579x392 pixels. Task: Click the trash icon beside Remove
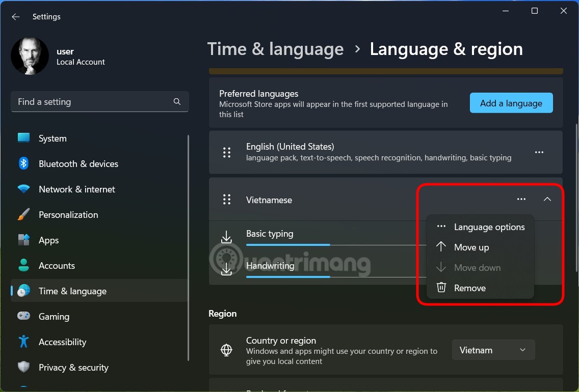(440, 288)
